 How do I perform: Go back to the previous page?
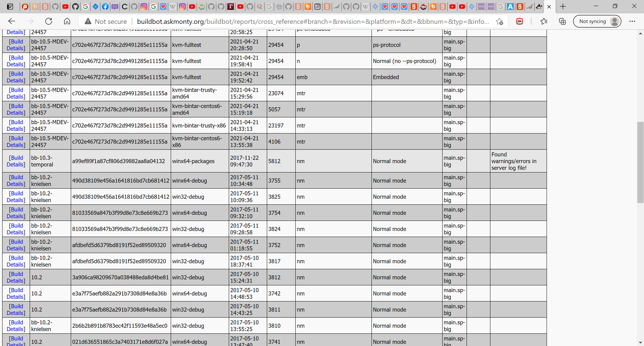pos(12,21)
